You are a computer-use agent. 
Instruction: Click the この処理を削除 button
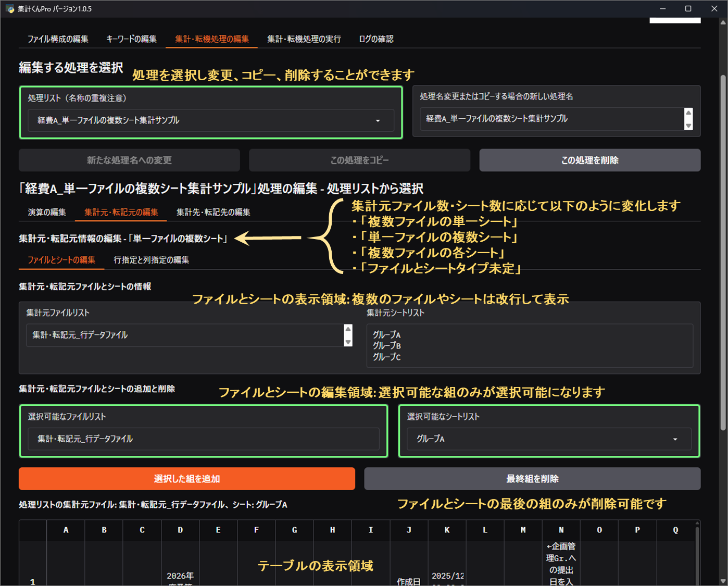coord(590,160)
